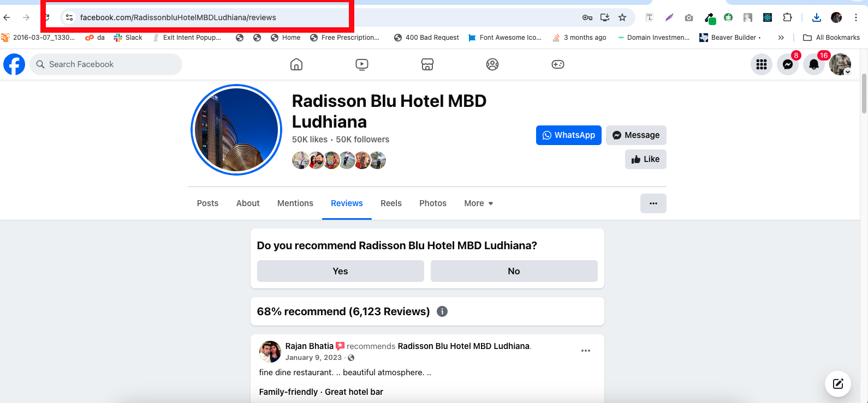Image resolution: width=868 pixels, height=403 pixels.
Task: Open Facebook Marketplace icon
Action: click(x=427, y=64)
